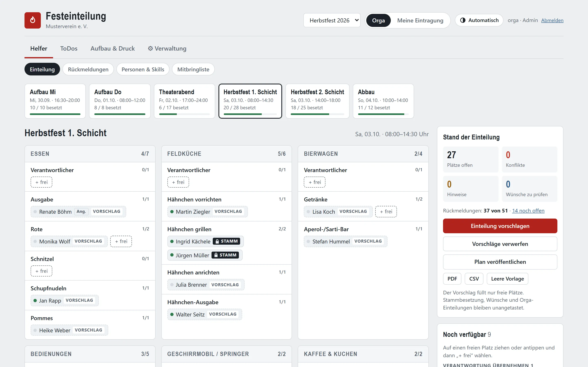Click the Einteilung vorschlagen button
Screen dimensions: 588x367
pyautogui.click(x=500, y=226)
